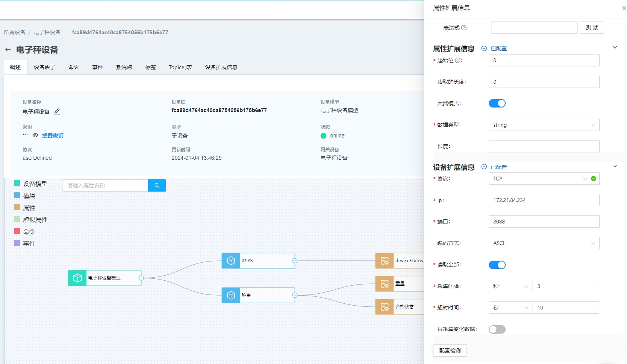Select the 电子秤设备模型 model node icon
Image resolution: width=627 pixels, height=364 pixels.
coord(77,278)
